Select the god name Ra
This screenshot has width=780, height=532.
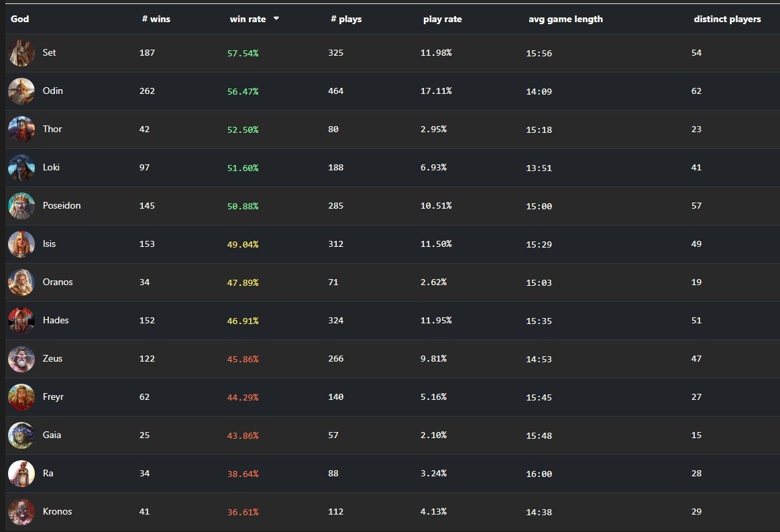[x=48, y=473]
